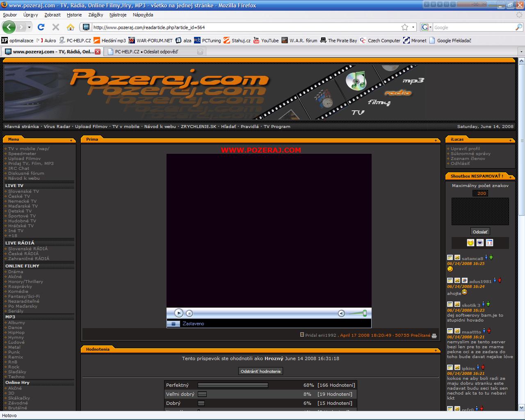Collapse the Menu panel with its plus

(x=71, y=140)
